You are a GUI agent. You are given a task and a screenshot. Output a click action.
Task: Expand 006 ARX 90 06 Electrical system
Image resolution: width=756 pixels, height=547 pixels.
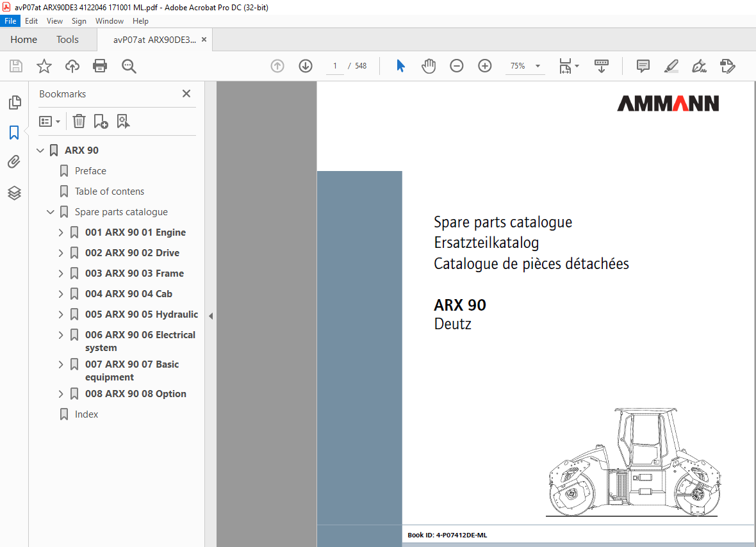(61, 335)
